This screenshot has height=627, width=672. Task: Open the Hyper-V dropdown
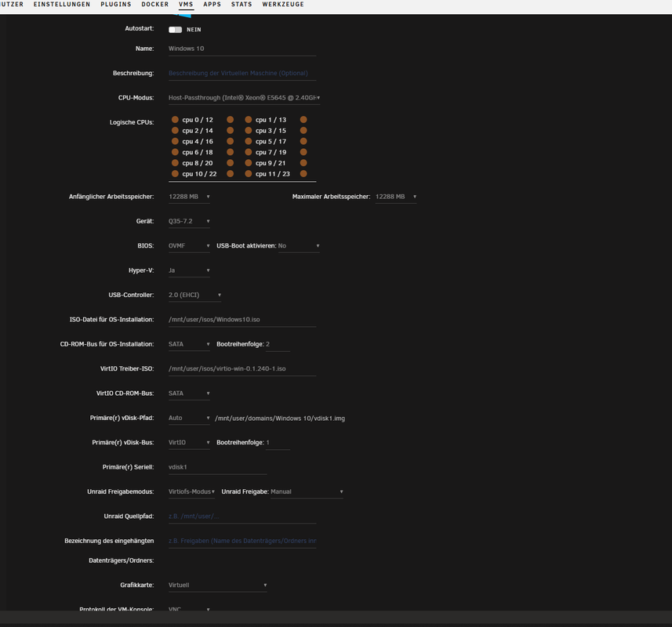pyautogui.click(x=189, y=270)
